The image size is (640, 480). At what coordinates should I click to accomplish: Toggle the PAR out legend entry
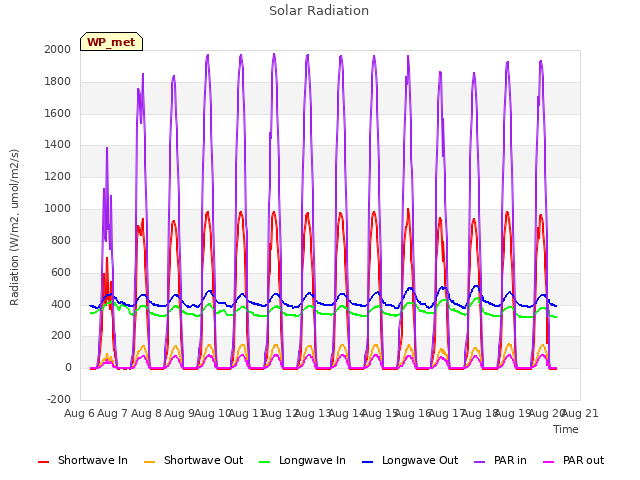tap(573, 460)
